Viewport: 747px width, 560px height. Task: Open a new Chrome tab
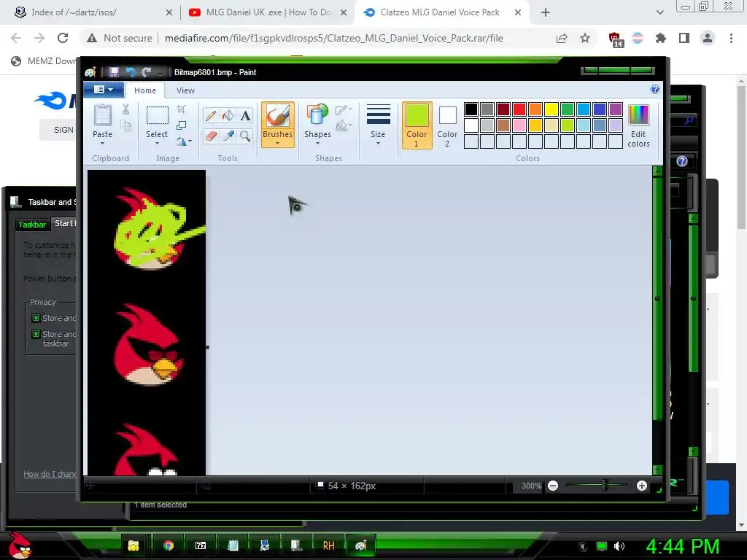click(x=546, y=12)
